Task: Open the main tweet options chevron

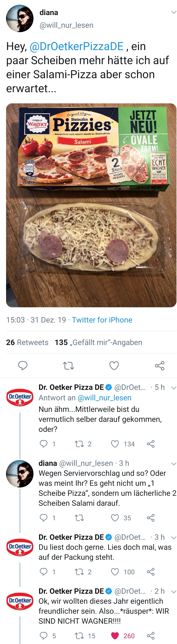Action: click(173, 12)
